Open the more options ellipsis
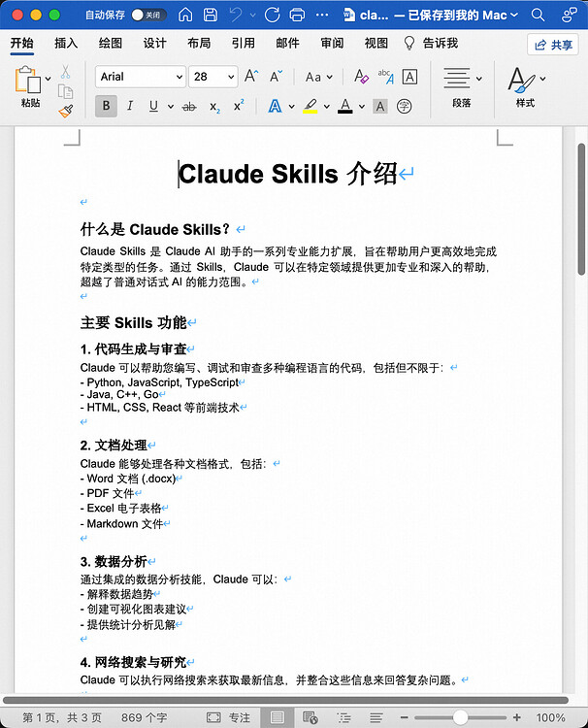 point(322,15)
